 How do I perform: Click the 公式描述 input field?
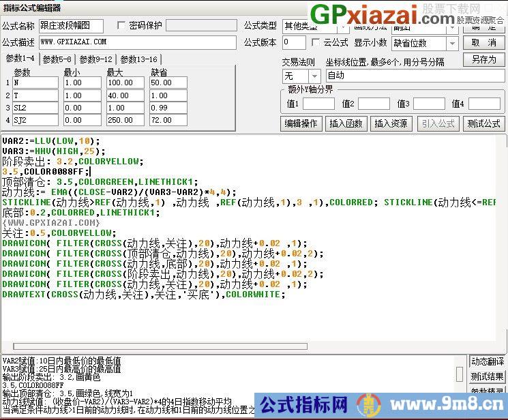coord(138,42)
